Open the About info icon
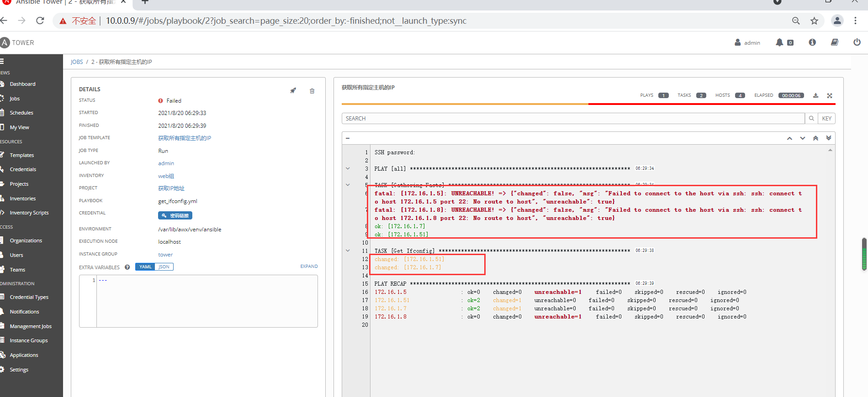The width and height of the screenshot is (868, 397). 812,42
